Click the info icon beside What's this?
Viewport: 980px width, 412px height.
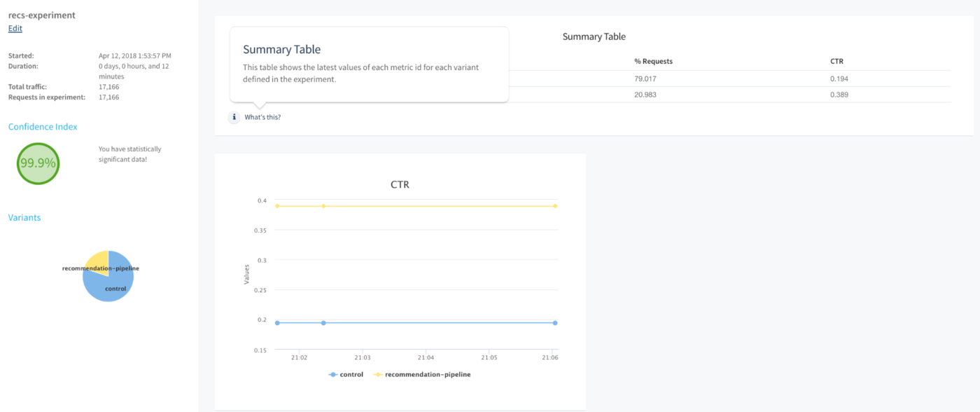[x=234, y=117]
